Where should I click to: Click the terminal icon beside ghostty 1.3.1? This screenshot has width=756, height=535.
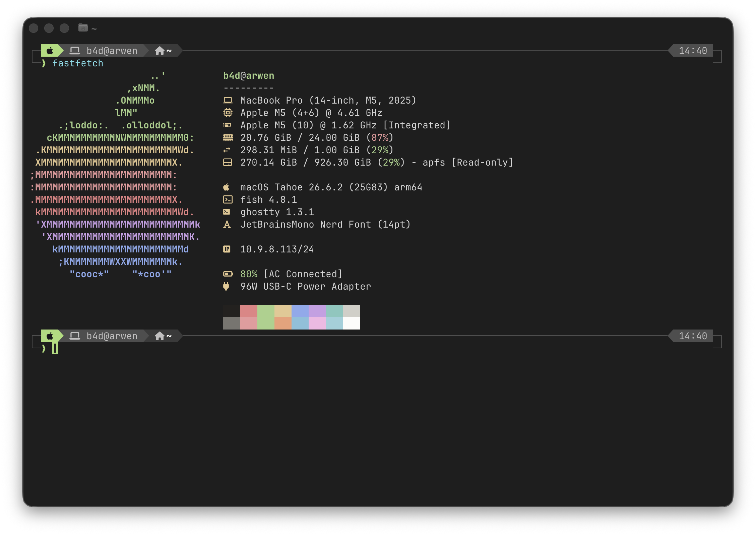[227, 212]
